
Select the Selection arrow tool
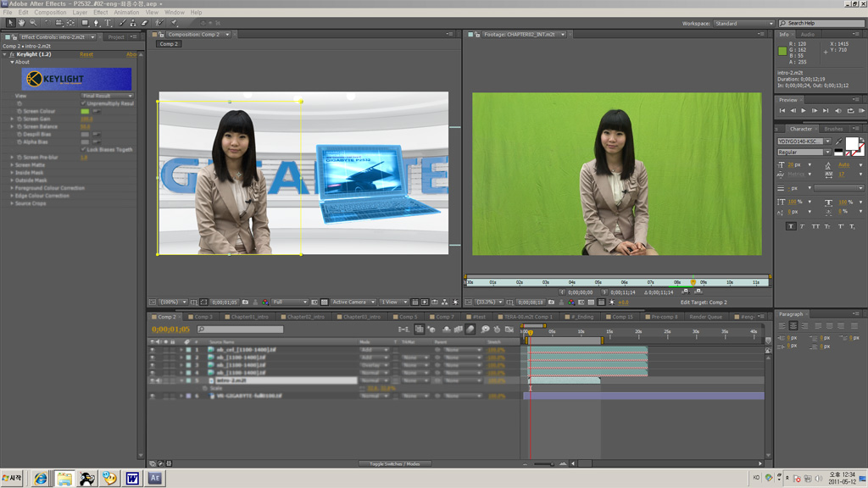click(x=10, y=23)
